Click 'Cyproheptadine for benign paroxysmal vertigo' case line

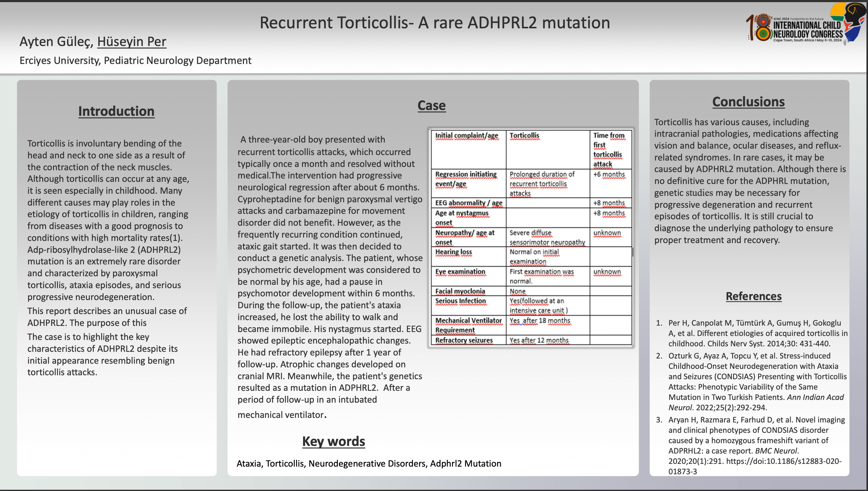330,199
